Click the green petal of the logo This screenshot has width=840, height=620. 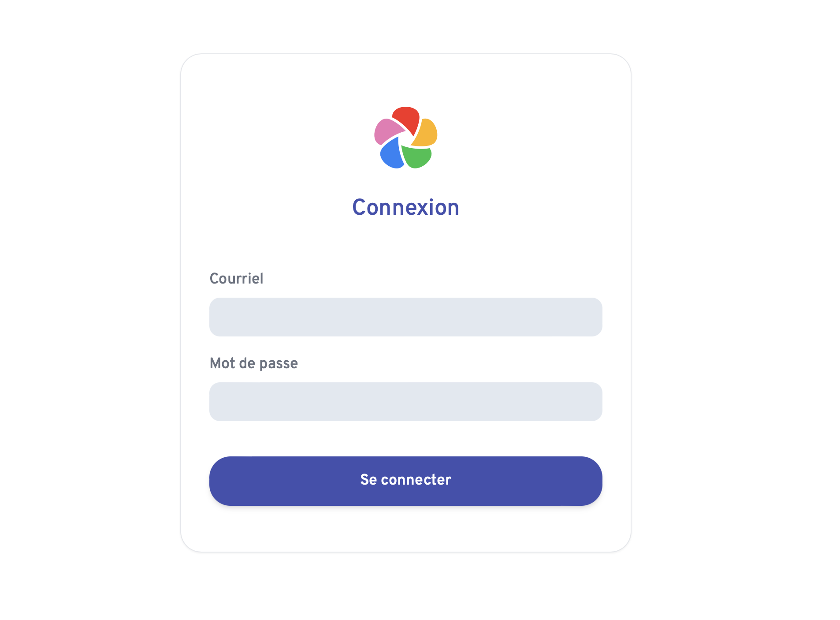pyautogui.click(x=416, y=157)
